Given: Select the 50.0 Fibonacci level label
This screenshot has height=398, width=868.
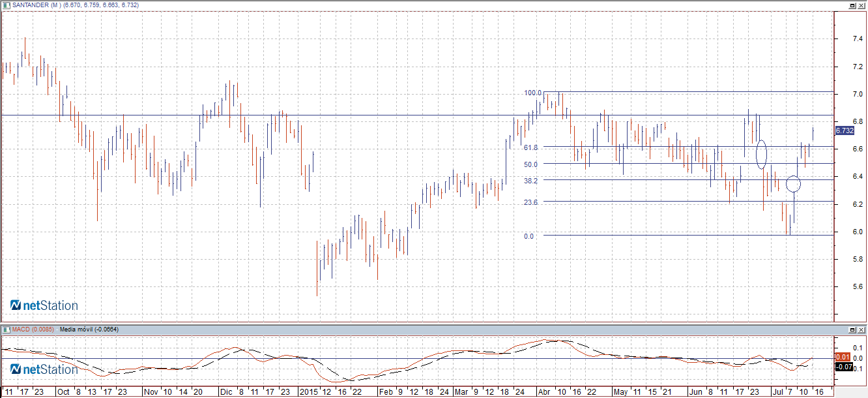Looking at the screenshot, I should click(x=530, y=164).
